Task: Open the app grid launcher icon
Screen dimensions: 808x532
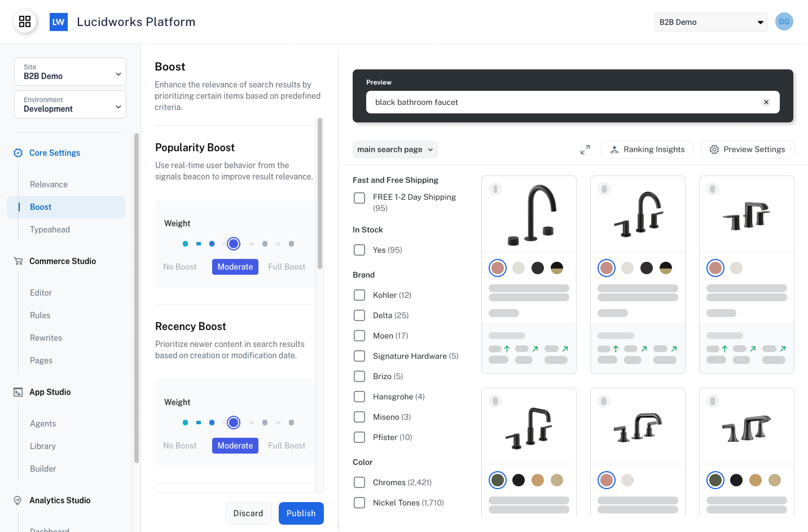Action: coord(25,21)
